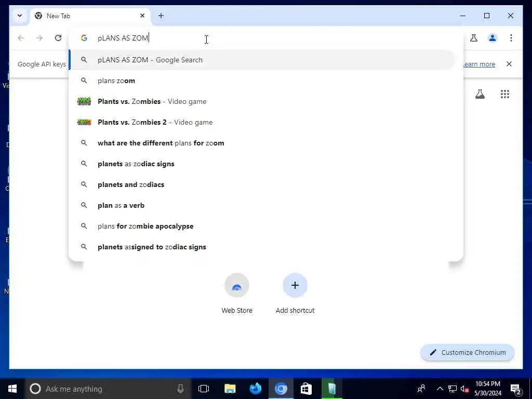
Task: Open a new tab with plus button
Action: tap(161, 16)
